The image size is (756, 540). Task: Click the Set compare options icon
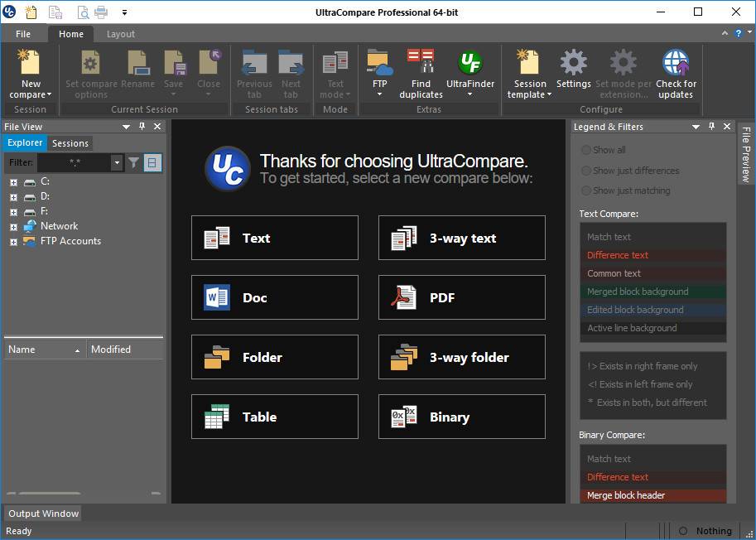tap(90, 63)
